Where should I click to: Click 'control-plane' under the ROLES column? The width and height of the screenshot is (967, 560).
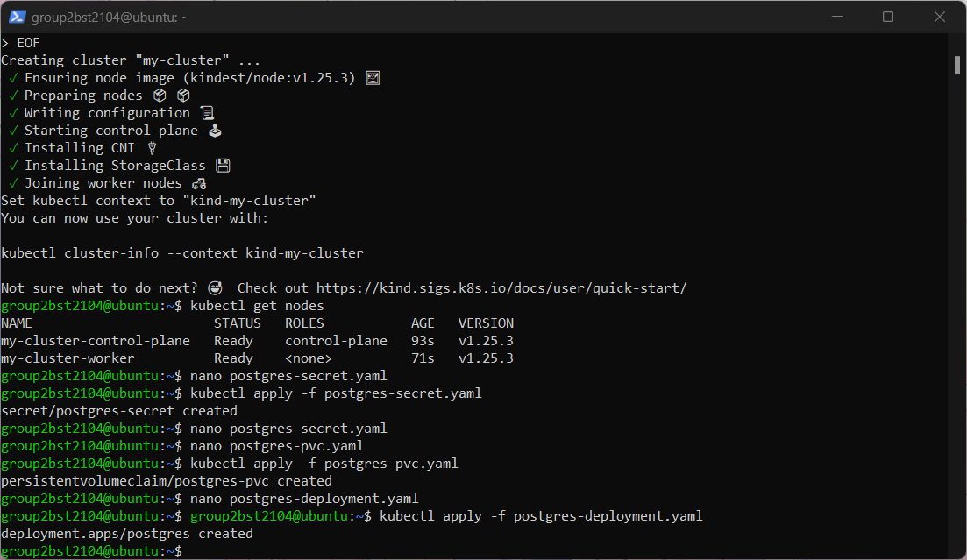[336, 341]
